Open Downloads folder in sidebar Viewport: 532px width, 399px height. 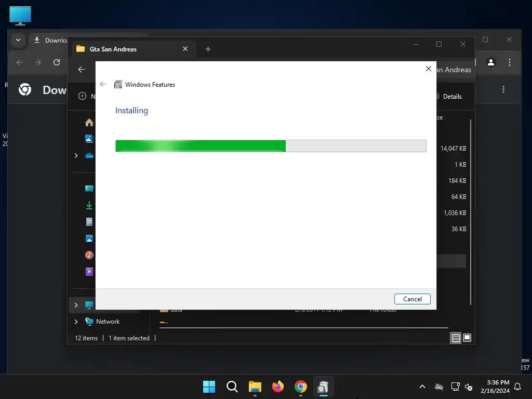point(89,205)
